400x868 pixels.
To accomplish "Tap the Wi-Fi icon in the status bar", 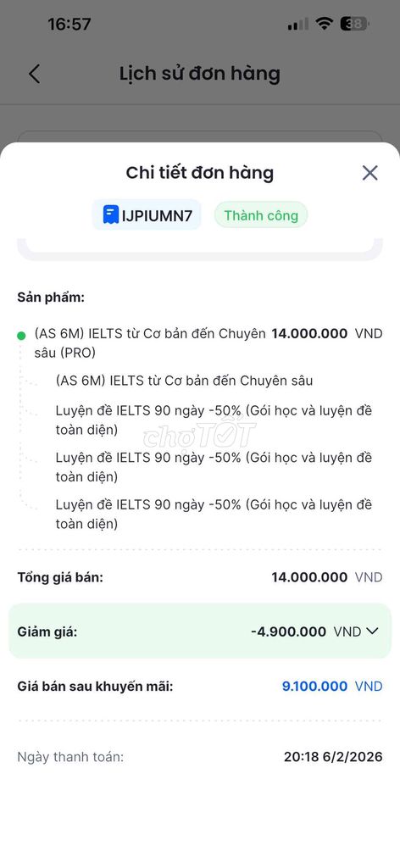I will pyautogui.click(x=324, y=24).
